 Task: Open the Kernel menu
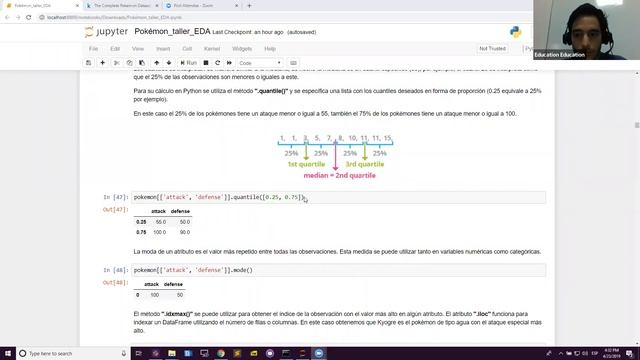[212, 49]
